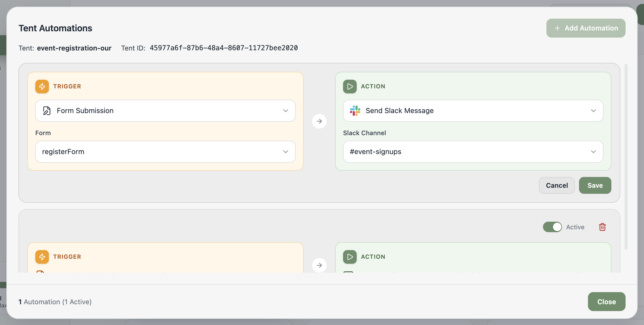Click the Tent Automations dialog title
This screenshot has width=644, height=325.
(55, 28)
